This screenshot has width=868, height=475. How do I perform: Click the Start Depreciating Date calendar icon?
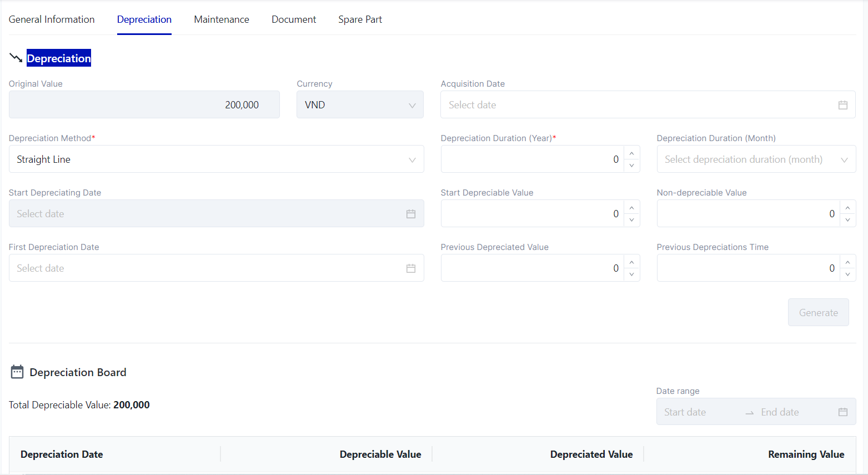click(410, 214)
